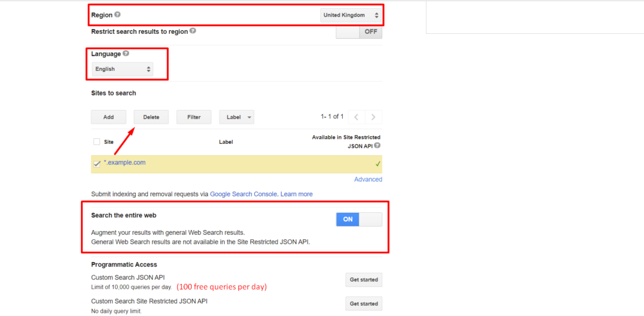The width and height of the screenshot is (644, 316).
Task: Click the Filter button
Action: point(194,117)
